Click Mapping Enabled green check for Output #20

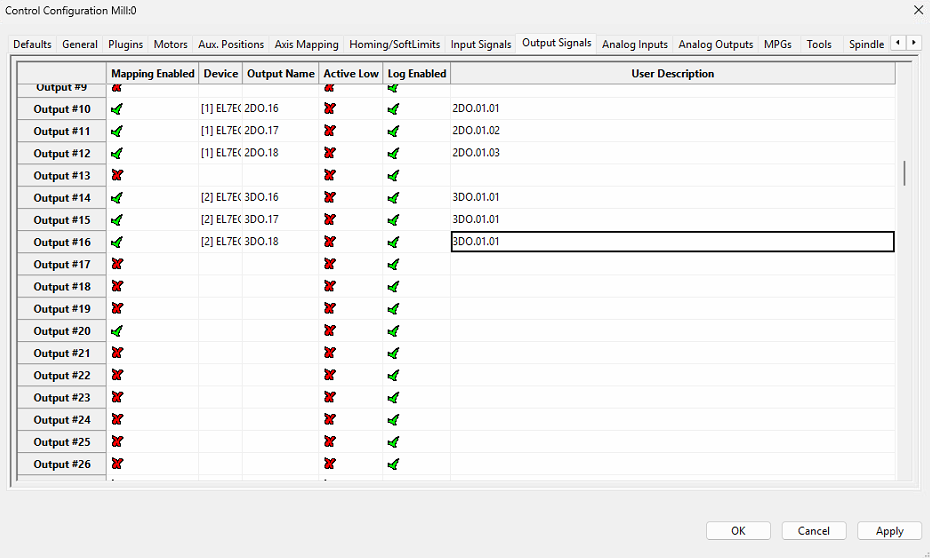(x=117, y=331)
